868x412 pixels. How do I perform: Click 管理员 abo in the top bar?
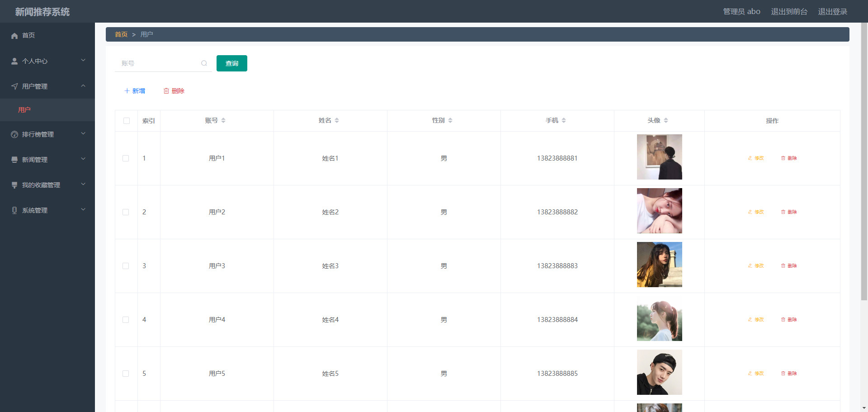point(741,12)
